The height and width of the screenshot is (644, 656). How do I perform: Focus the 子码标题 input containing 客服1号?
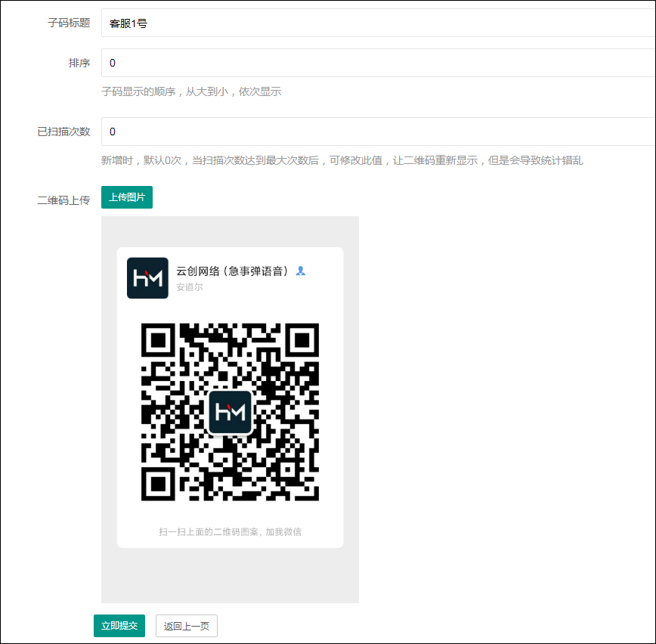tap(378, 23)
